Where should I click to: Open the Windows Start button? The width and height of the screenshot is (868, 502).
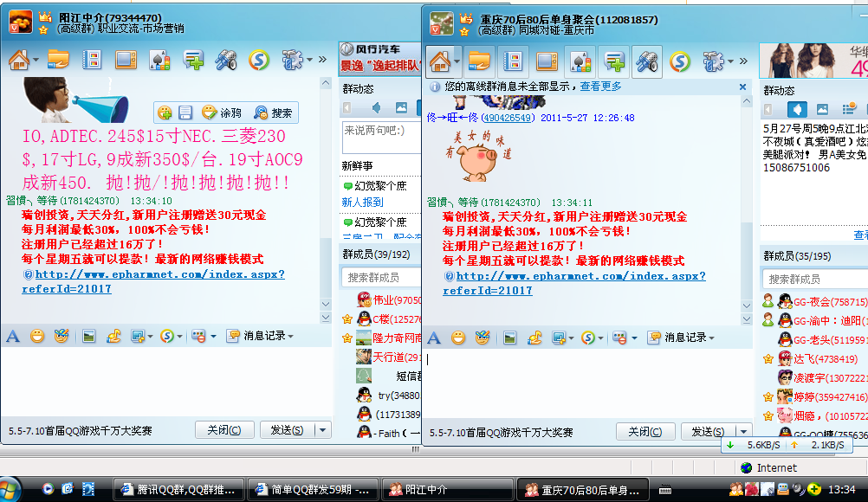tap(10, 490)
